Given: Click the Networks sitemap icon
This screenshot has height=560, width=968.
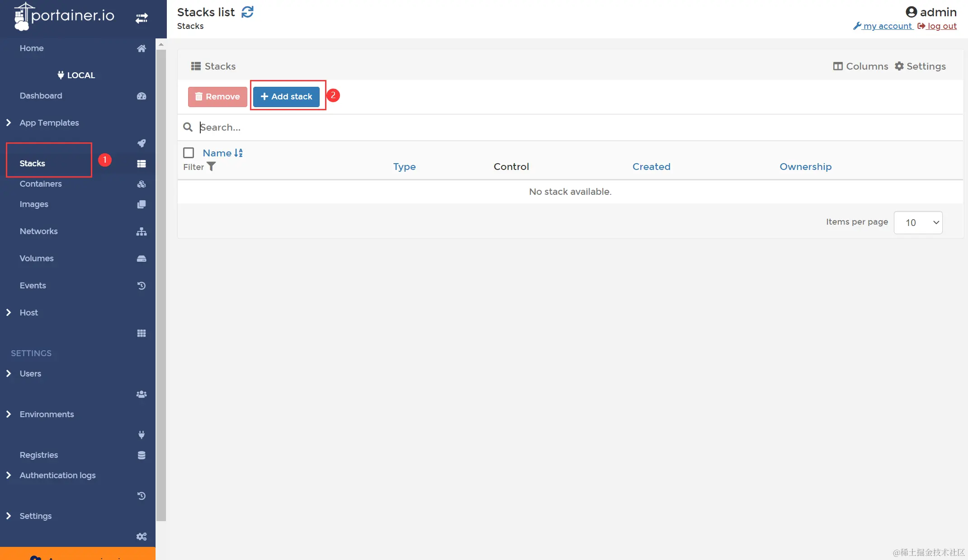Looking at the screenshot, I should [x=142, y=231].
